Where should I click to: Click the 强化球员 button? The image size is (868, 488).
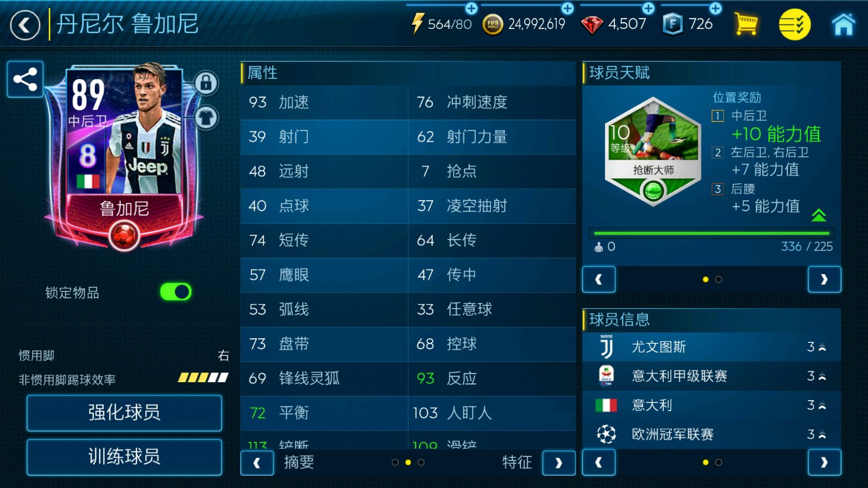point(124,413)
